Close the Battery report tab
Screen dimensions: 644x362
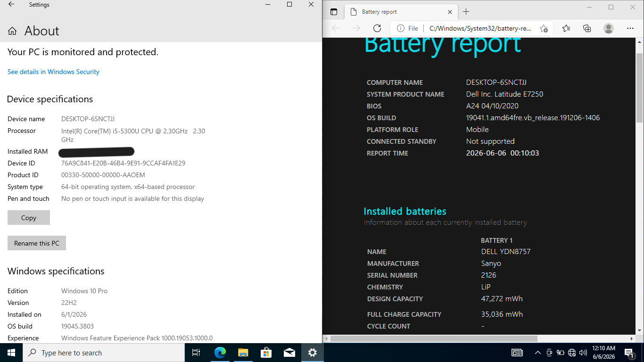tap(450, 12)
